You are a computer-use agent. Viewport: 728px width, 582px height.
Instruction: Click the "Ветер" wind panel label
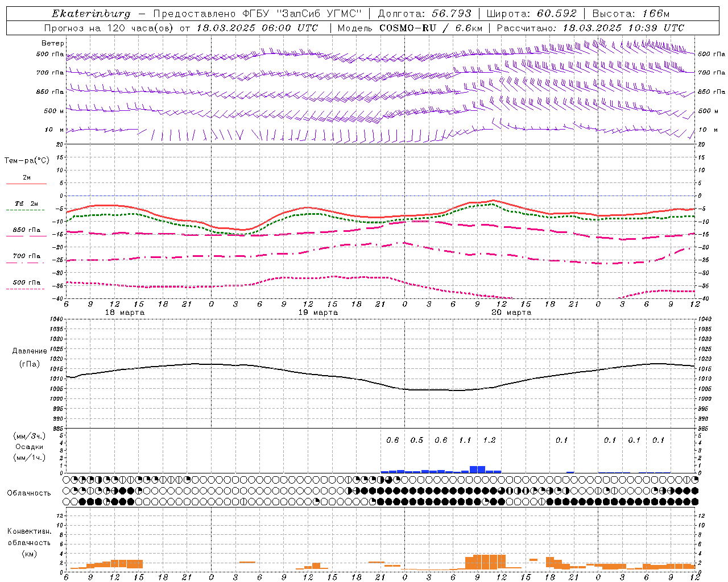pos(53,43)
